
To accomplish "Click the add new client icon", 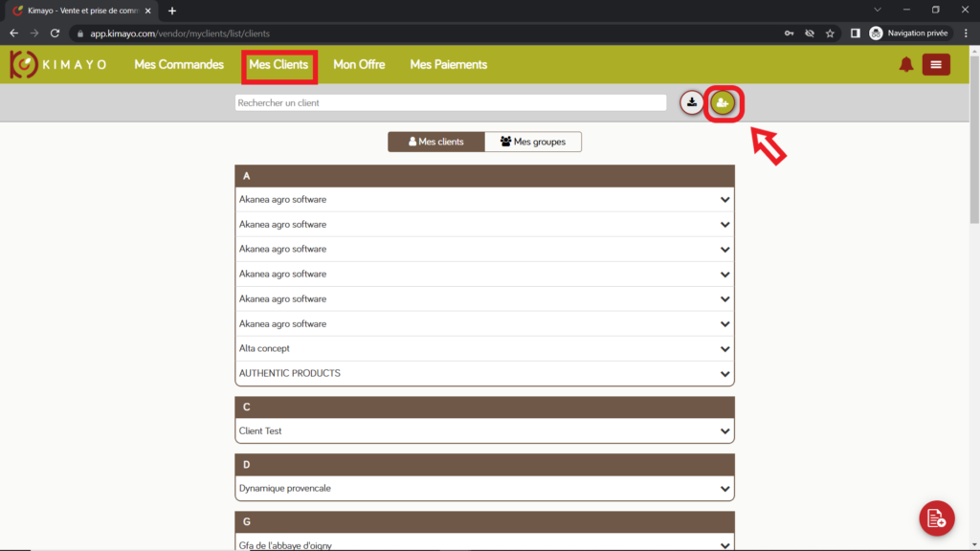I will tap(723, 103).
